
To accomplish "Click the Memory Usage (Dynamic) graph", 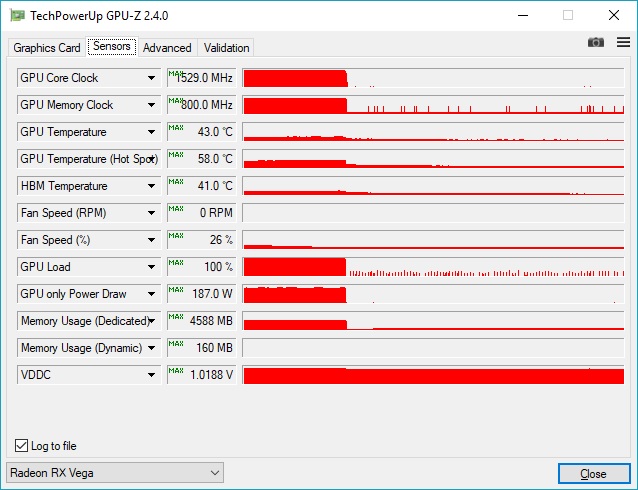I will pos(433,348).
